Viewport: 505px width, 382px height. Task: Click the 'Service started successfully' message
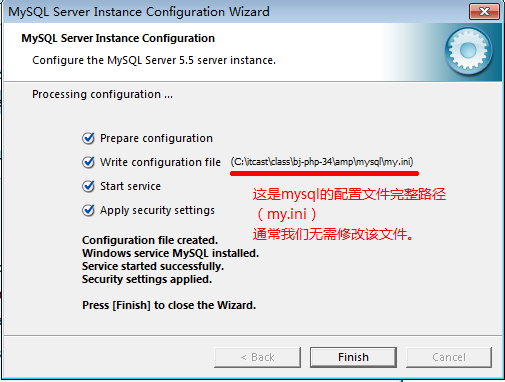pos(153,266)
